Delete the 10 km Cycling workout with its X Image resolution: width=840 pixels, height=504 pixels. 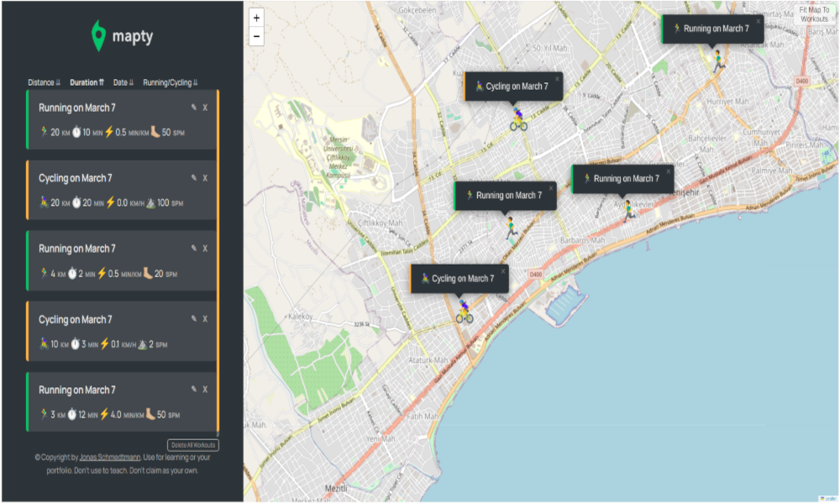click(205, 319)
